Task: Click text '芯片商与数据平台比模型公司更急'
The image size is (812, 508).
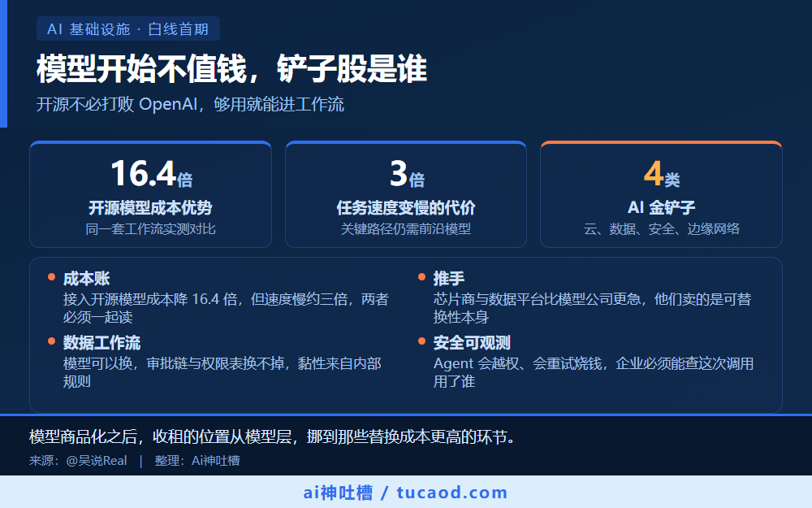Action: (x=537, y=300)
